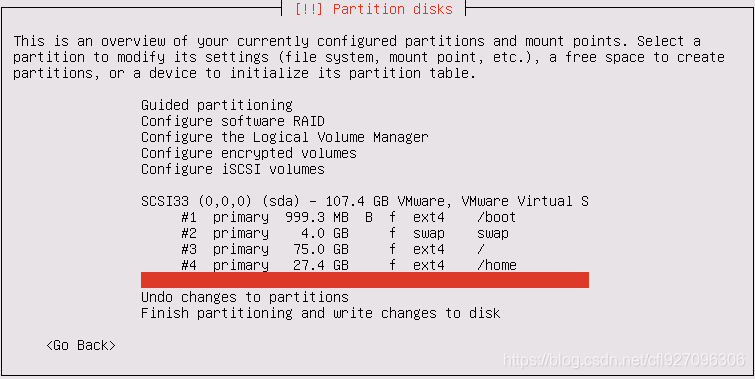
Task: Choose Undo changes to partitions
Action: [245, 297]
